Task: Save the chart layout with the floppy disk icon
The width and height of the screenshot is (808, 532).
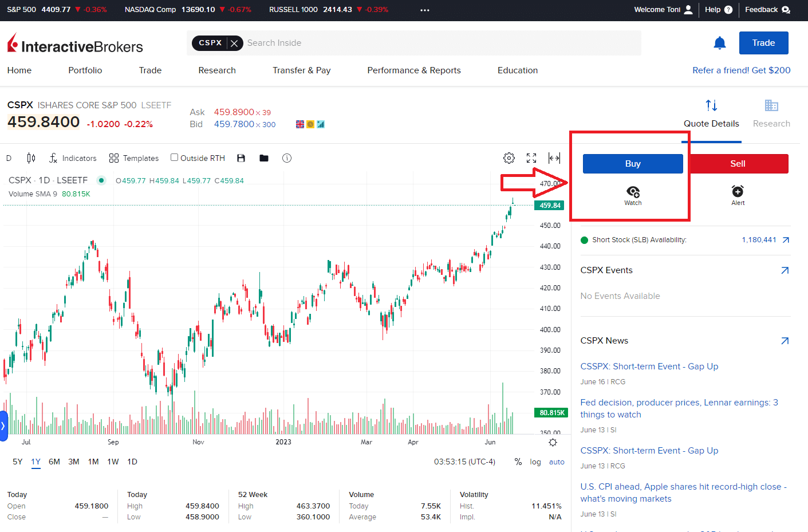Action: (241, 158)
